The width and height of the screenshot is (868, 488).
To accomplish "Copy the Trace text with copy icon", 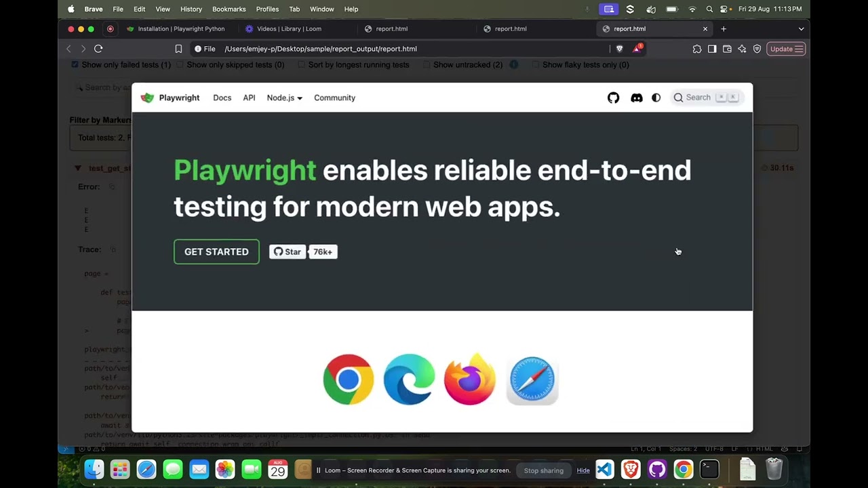I will (x=113, y=249).
